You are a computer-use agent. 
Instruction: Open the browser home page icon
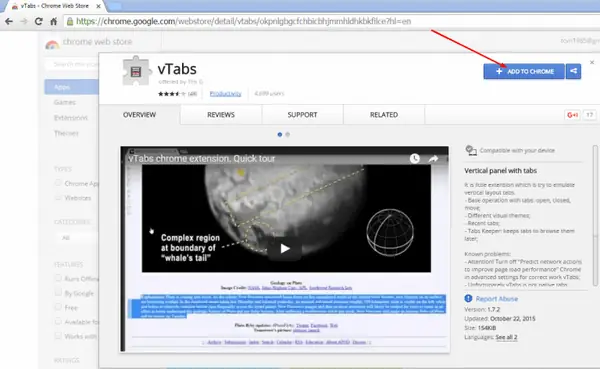54,21
